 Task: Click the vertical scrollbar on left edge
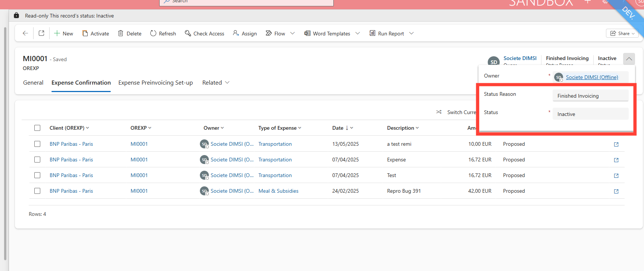5,144
